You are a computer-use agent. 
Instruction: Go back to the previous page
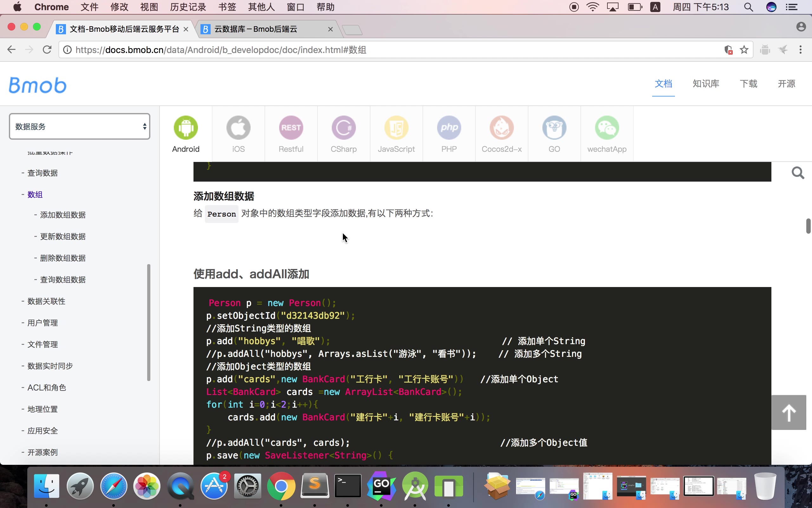[x=11, y=50]
